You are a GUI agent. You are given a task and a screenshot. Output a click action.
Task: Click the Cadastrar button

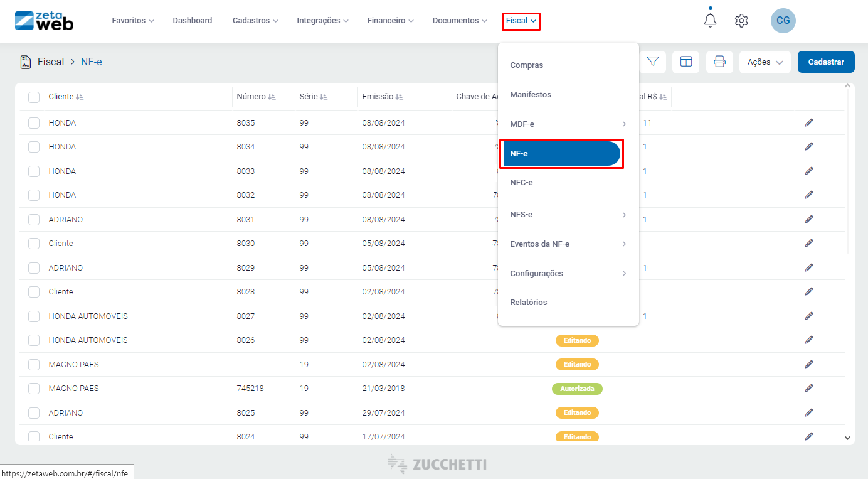point(825,62)
